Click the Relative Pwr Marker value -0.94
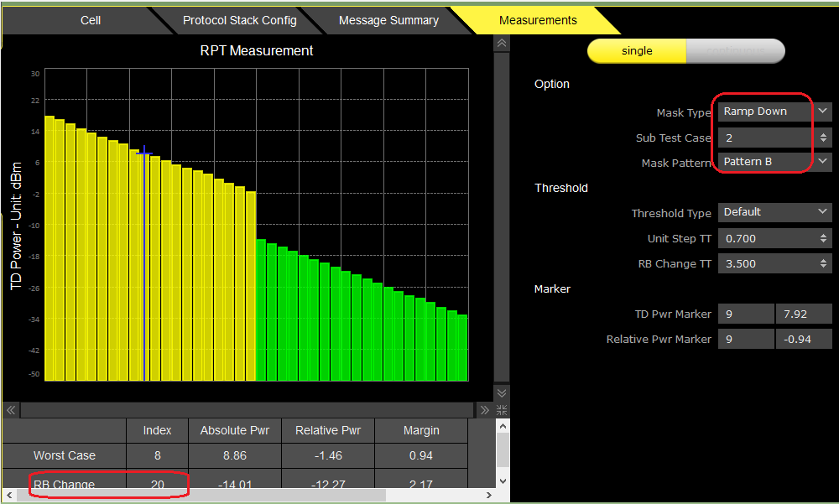Image resolution: width=839 pixels, height=504 pixels. pyautogui.click(x=804, y=339)
